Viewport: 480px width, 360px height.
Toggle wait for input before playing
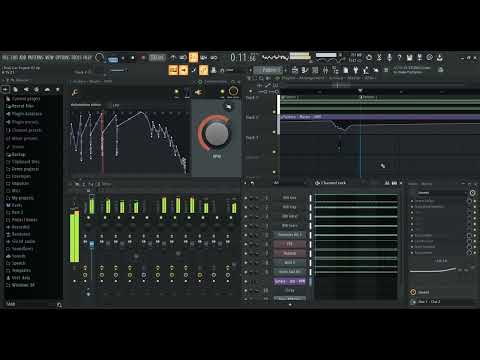point(183,57)
